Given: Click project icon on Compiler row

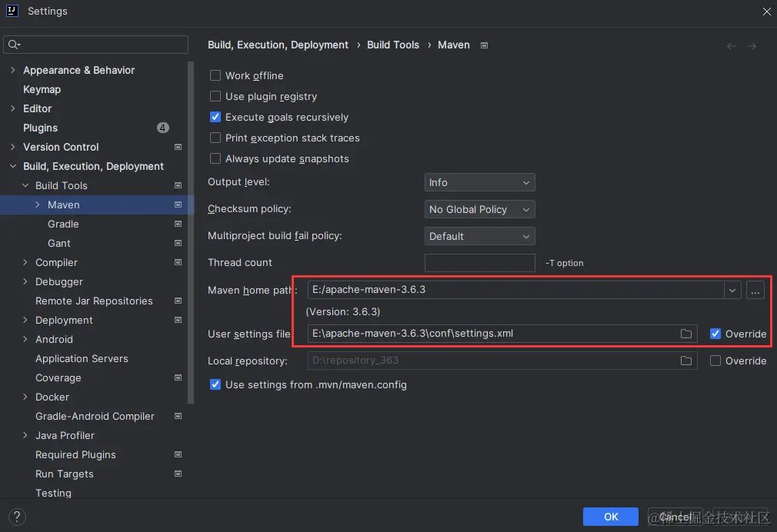Looking at the screenshot, I should click(178, 262).
